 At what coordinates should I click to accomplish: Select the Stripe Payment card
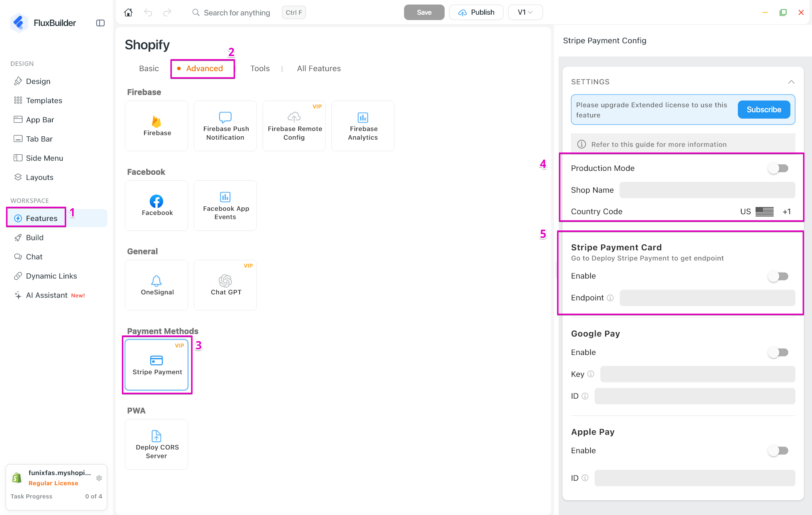tap(156, 365)
